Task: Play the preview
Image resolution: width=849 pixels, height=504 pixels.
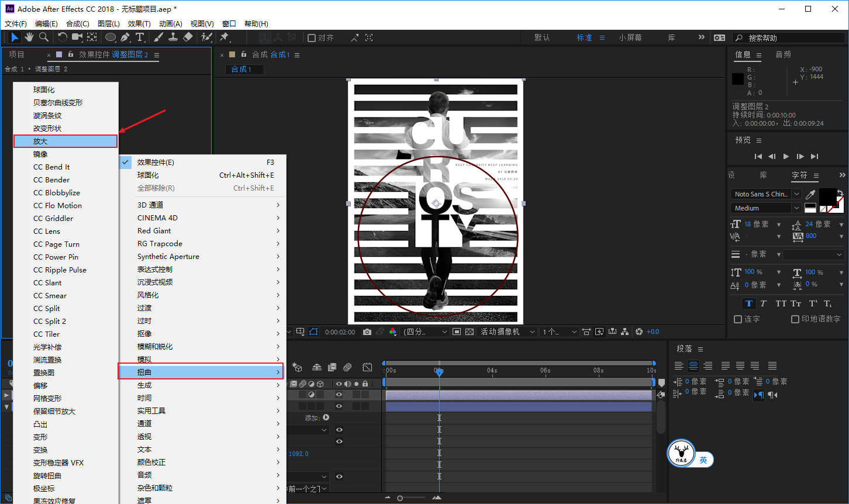Action: (x=786, y=156)
